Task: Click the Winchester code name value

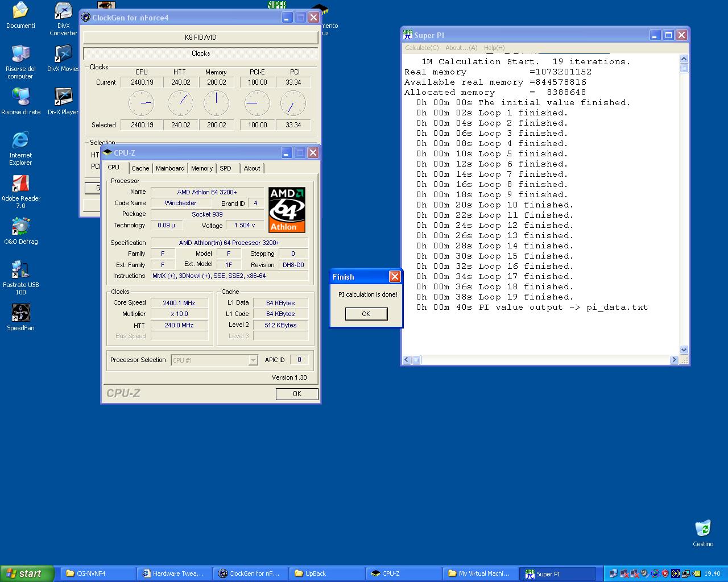Action: pos(180,203)
